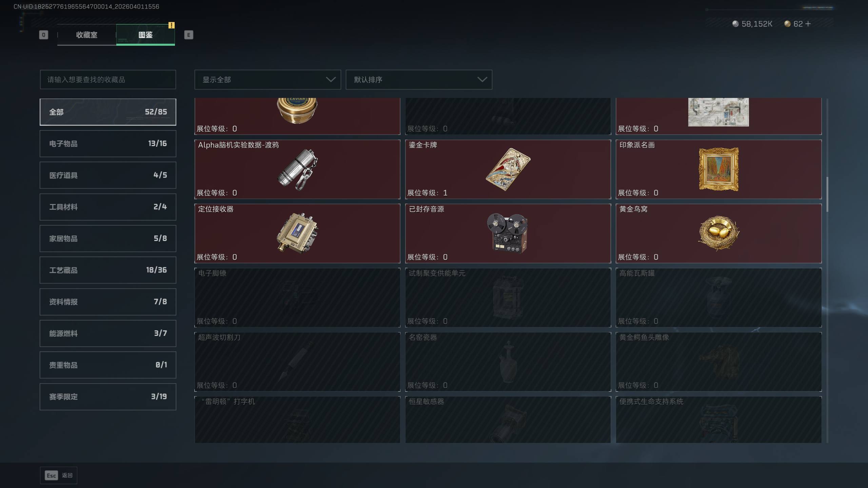Open the sealed audio source recorder icon
This screenshot has height=488, width=868.
click(507, 233)
